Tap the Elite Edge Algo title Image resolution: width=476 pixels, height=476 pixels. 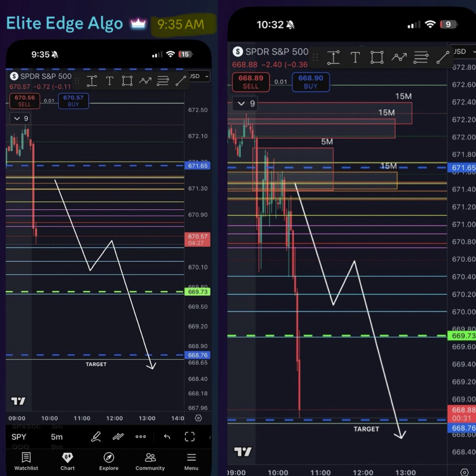pos(65,23)
